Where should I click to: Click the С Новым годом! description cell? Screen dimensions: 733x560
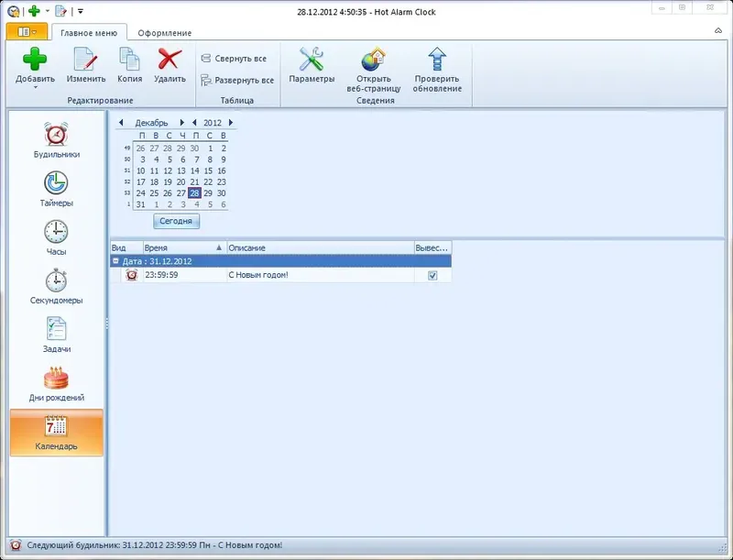pyautogui.click(x=321, y=275)
